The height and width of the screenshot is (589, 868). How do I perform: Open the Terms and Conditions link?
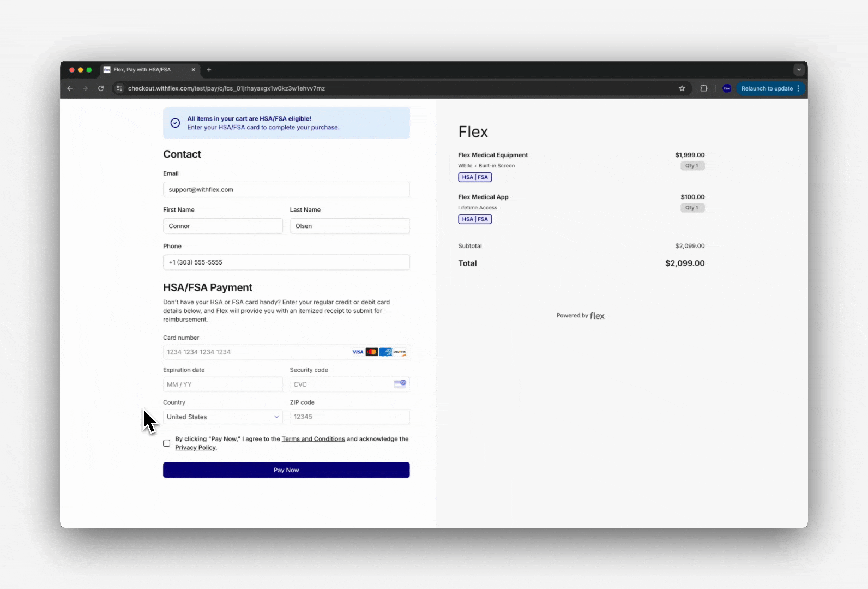[314, 439]
